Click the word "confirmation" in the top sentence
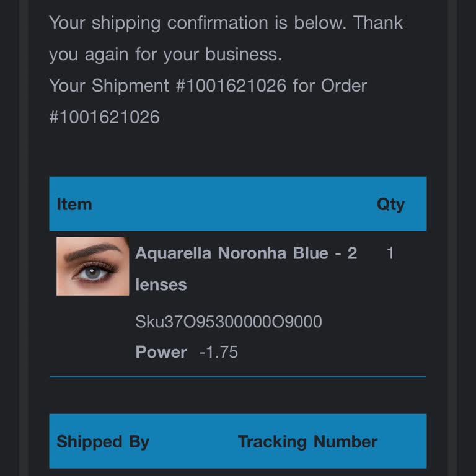 pyautogui.click(x=219, y=23)
